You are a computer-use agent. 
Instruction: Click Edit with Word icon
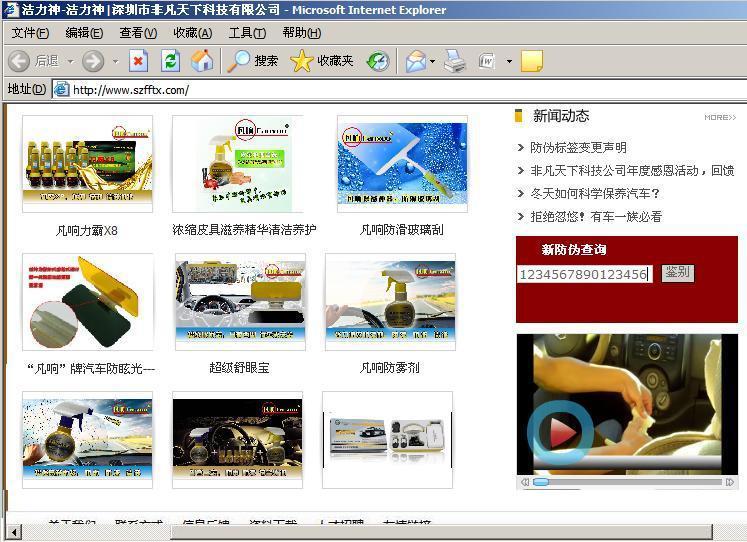487,61
